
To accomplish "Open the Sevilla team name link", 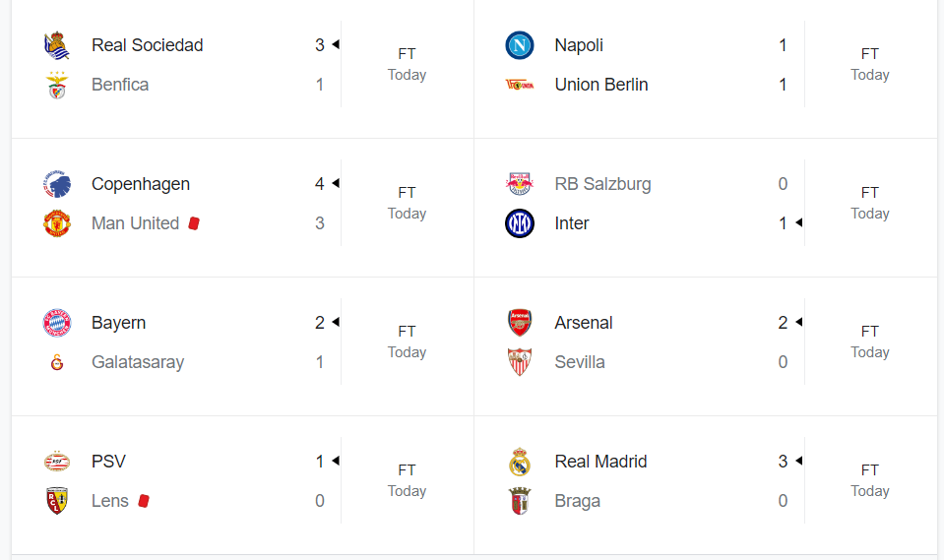I will pyautogui.click(x=580, y=362).
